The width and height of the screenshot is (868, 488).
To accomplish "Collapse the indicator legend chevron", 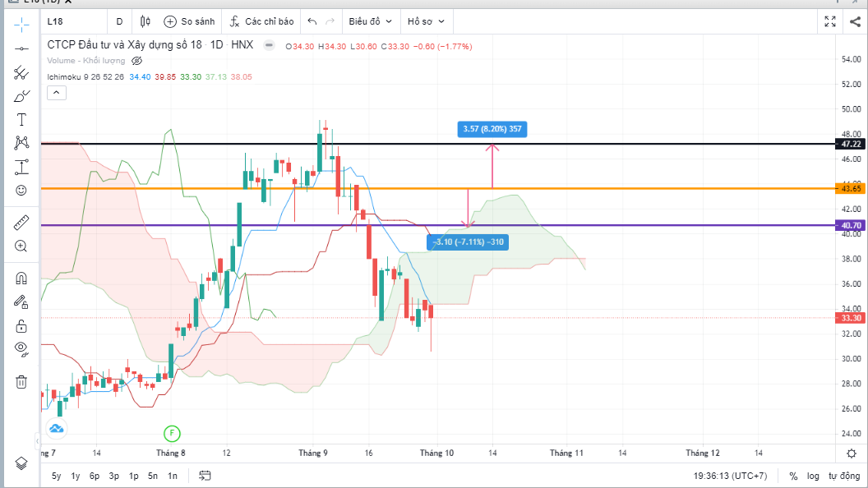I will click(x=57, y=93).
